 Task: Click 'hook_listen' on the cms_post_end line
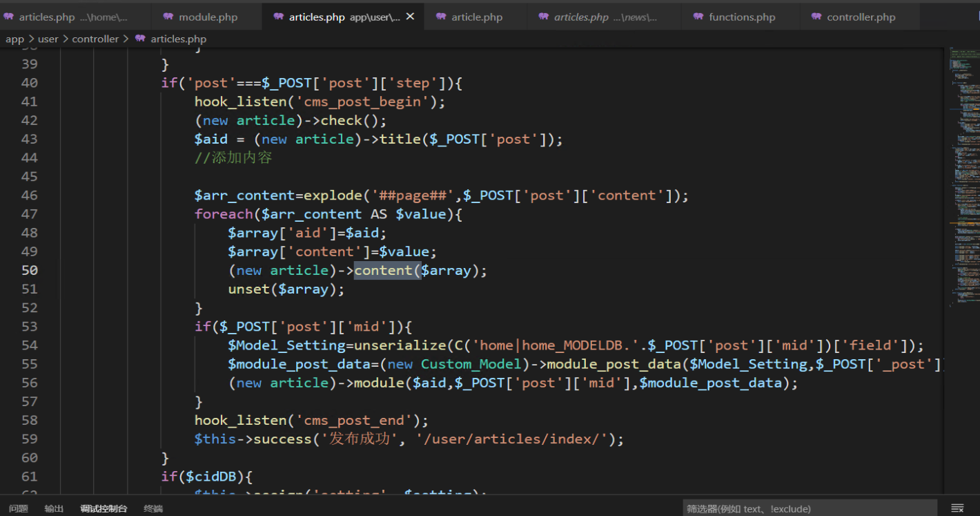(241, 420)
